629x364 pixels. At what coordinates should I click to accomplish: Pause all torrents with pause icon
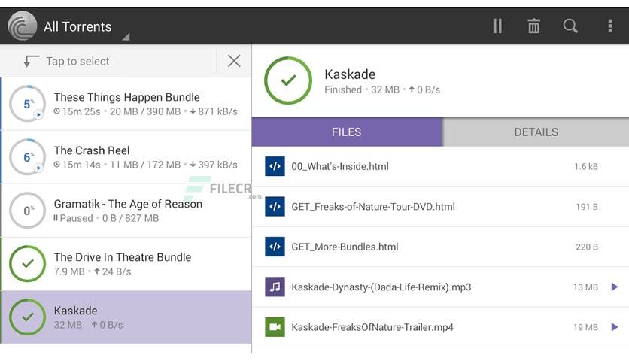tap(497, 26)
